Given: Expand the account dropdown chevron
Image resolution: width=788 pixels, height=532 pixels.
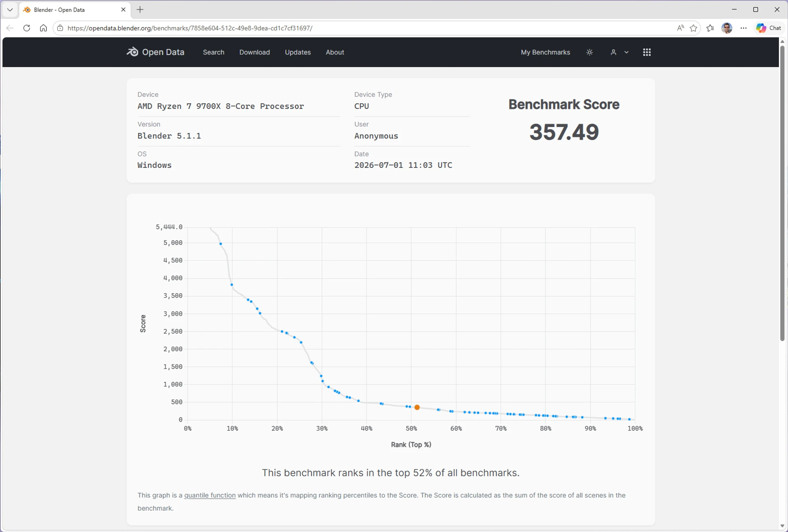Looking at the screenshot, I should (626, 52).
